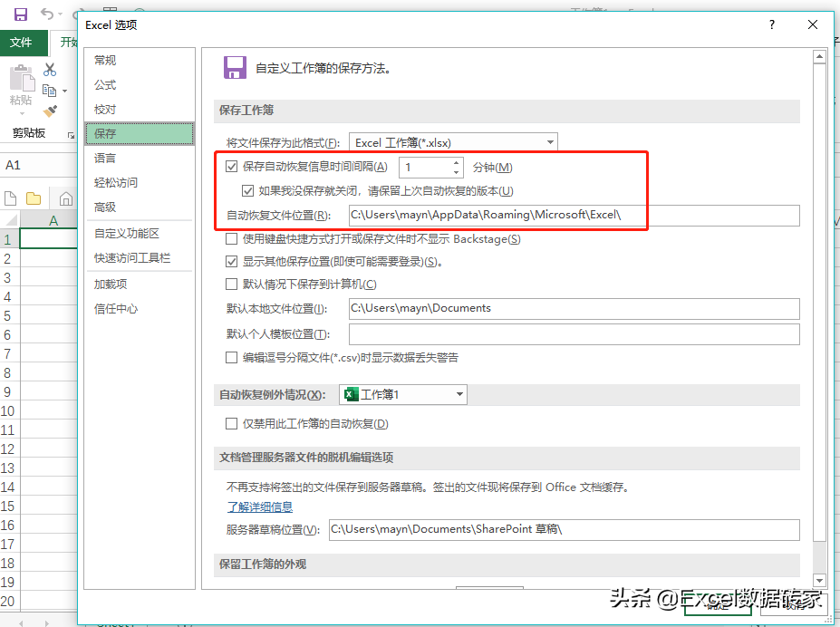
Task: Click the Name Box showing A1
Action: [x=39, y=165]
